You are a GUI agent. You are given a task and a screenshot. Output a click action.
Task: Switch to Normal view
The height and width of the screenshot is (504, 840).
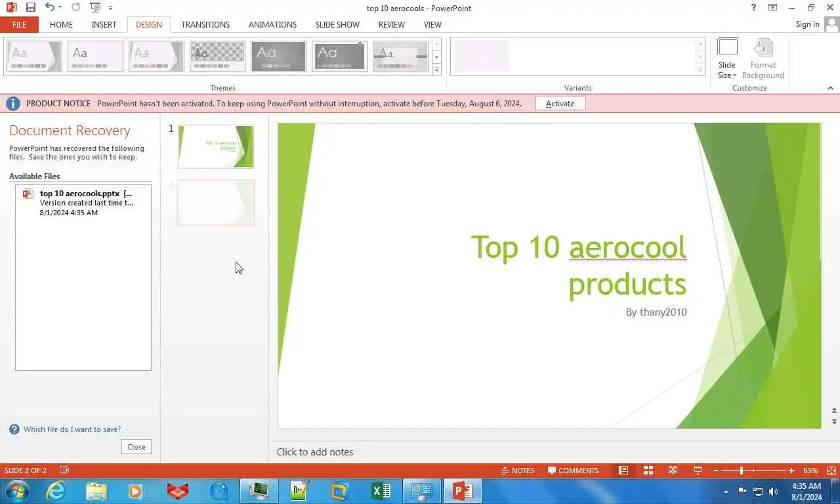coord(623,471)
